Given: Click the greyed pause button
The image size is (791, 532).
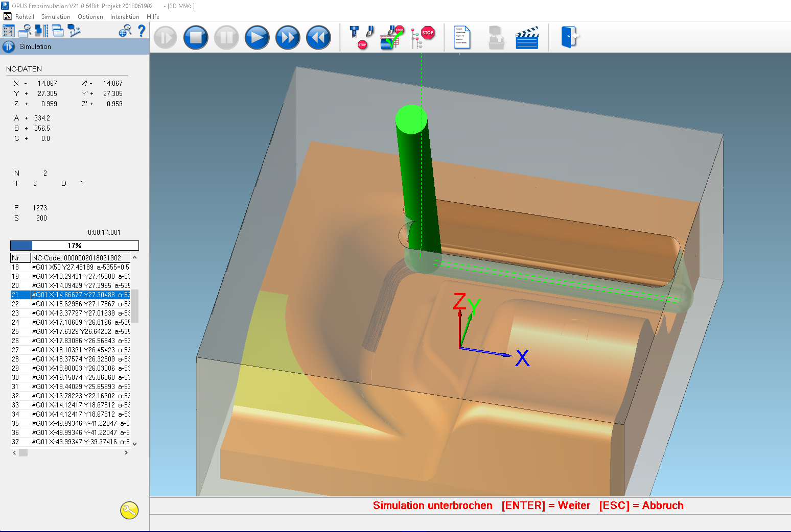Looking at the screenshot, I should coord(226,38).
